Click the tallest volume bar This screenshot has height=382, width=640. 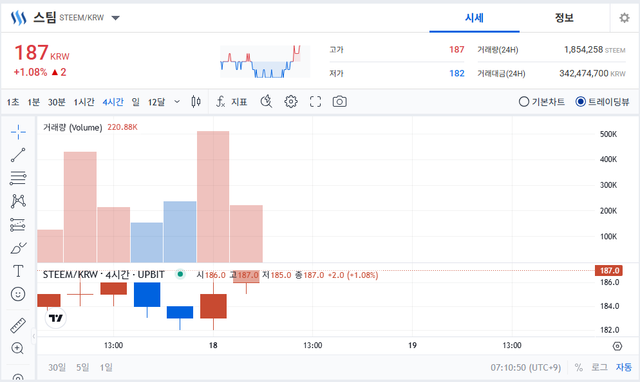tap(213, 197)
